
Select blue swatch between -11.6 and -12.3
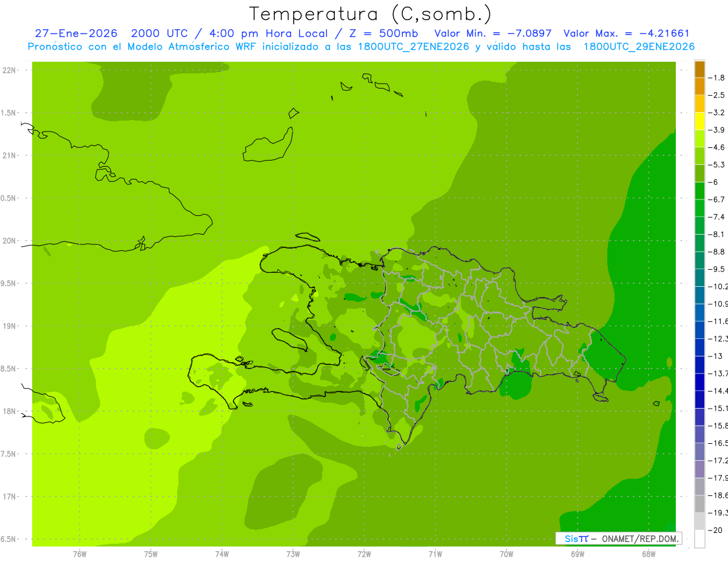click(x=699, y=330)
